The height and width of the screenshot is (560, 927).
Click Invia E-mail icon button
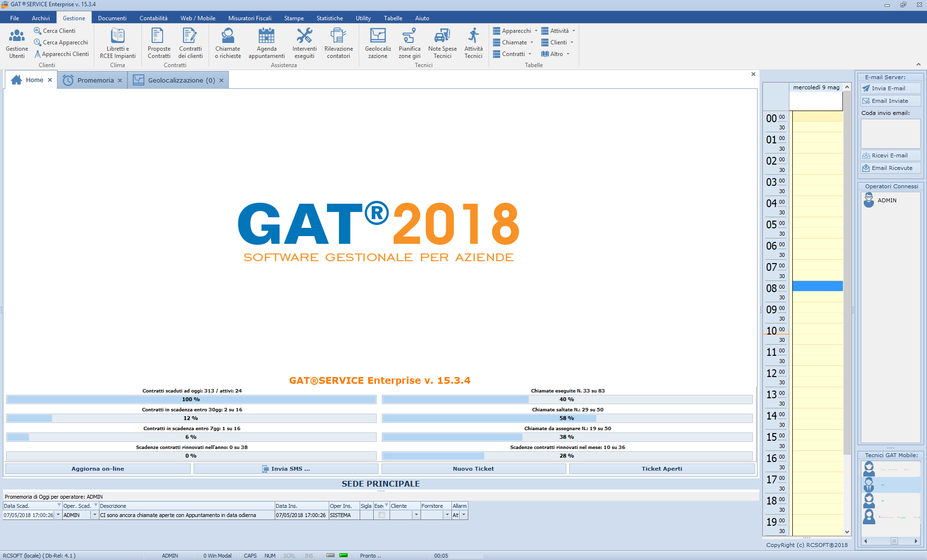890,88
